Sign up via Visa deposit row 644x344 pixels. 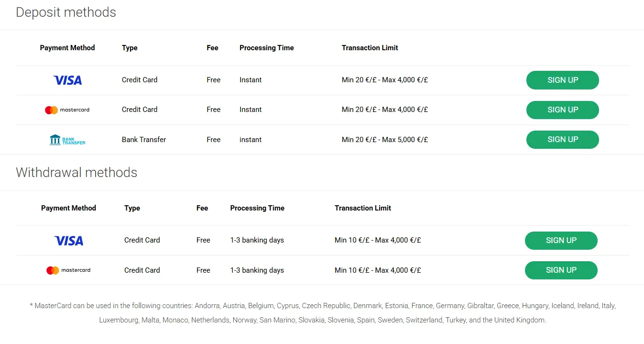click(563, 80)
